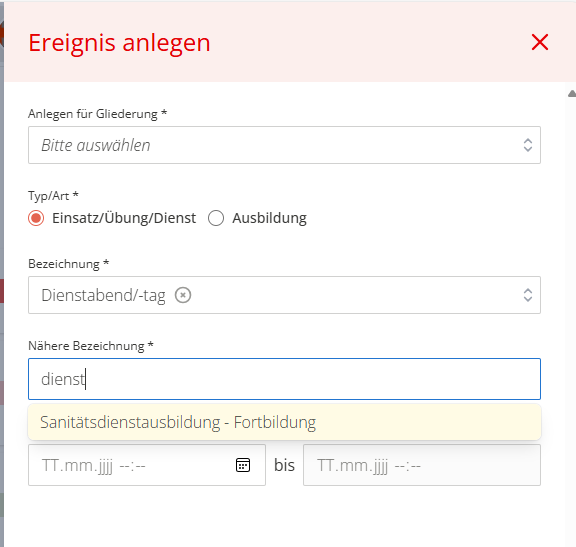Select the Einsatz/Übung/Dienst radio button

click(36, 218)
